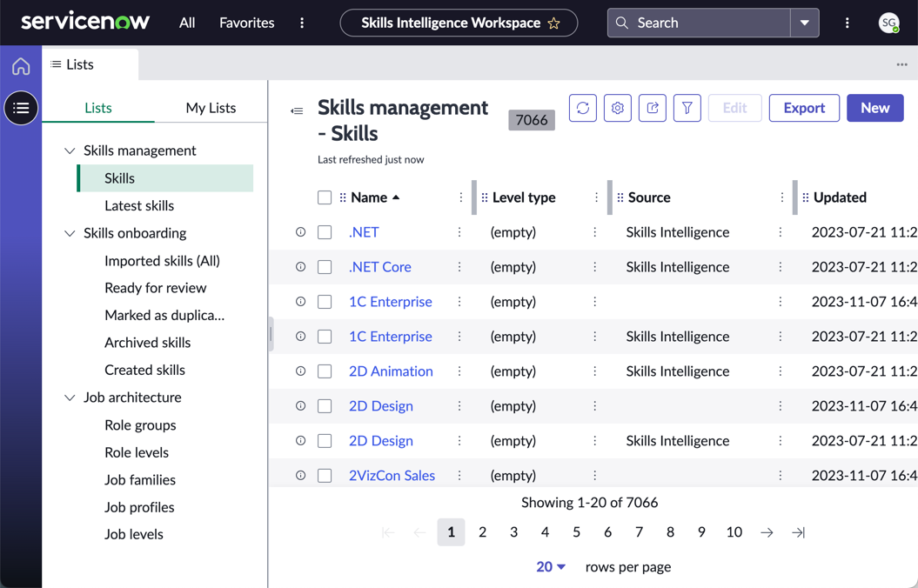Go to the Home icon in sidebar
The width and height of the screenshot is (918, 588).
(x=21, y=66)
